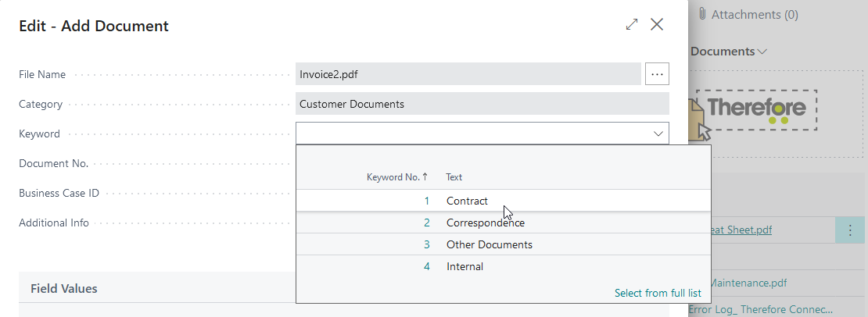The height and width of the screenshot is (317, 868).
Task: Open the Select from full list link
Action: click(657, 294)
